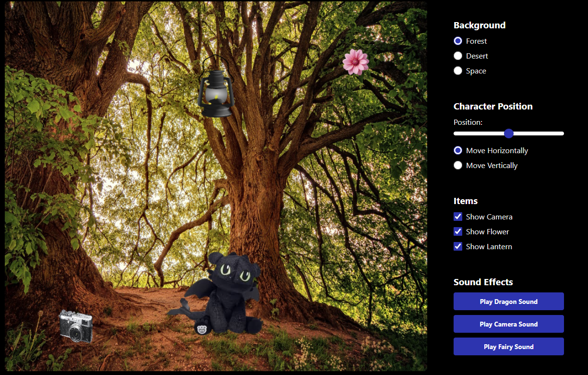Click the Position slider handle
Viewport: 588px width, 375px height.
[509, 133]
